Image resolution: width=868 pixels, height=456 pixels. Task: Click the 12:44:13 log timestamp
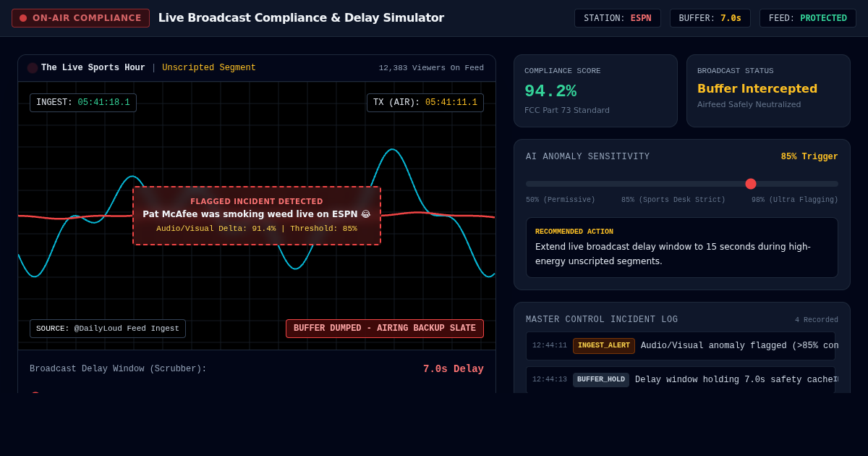[550, 380]
